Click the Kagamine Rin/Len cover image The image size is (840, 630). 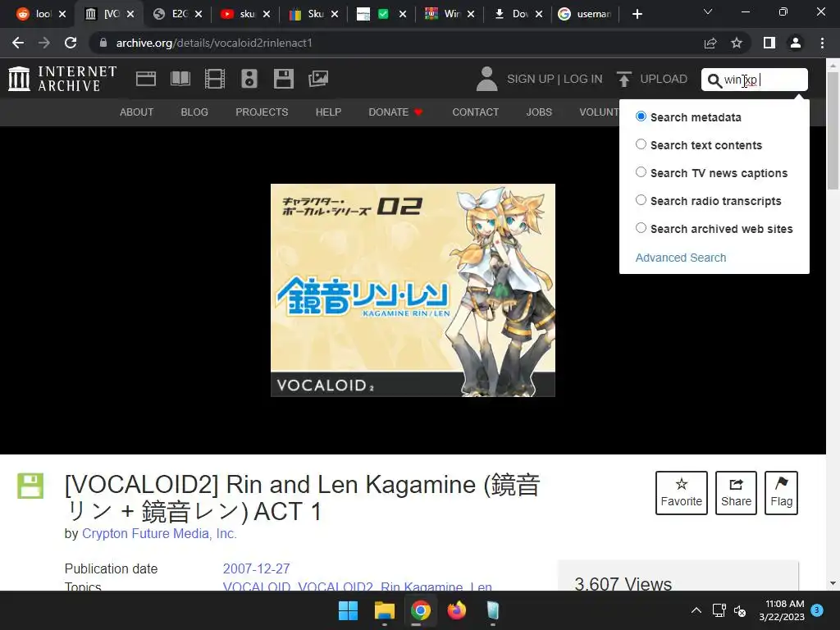tap(413, 290)
